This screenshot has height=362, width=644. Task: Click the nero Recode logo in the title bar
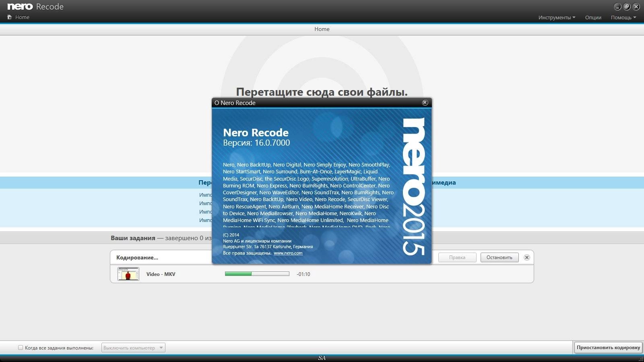35,6
